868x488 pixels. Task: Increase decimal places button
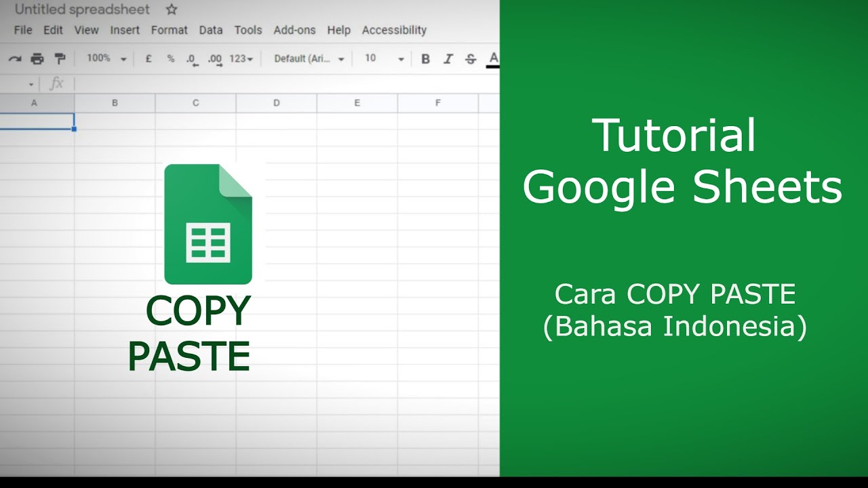click(215, 60)
